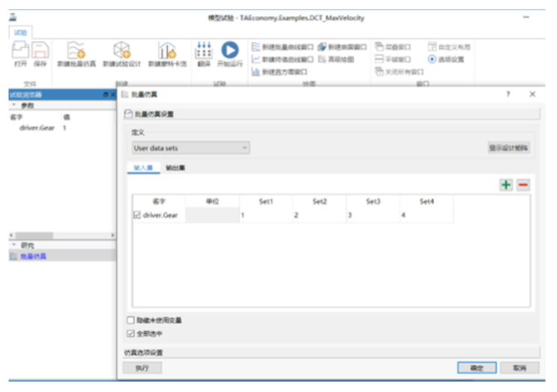The image size is (557, 392).
Task: Click the help question mark in the dialog
Action: pyautogui.click(x=508, y=94)
